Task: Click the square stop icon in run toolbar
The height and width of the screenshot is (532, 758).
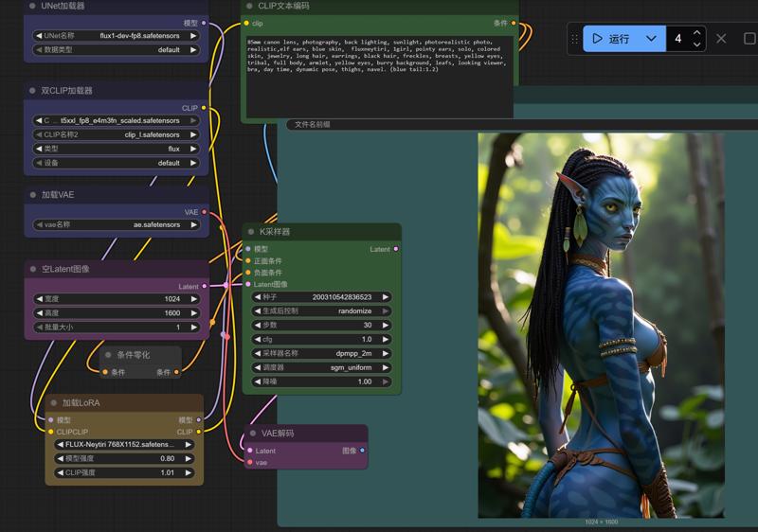Action: coord(749,39)
